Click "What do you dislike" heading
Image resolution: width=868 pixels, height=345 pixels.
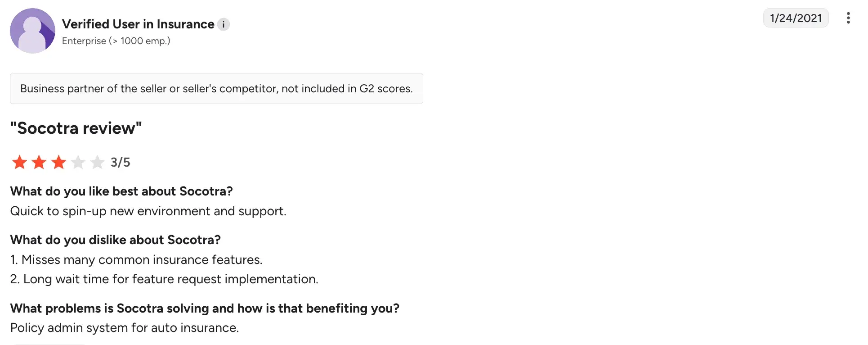coord(116,240)
